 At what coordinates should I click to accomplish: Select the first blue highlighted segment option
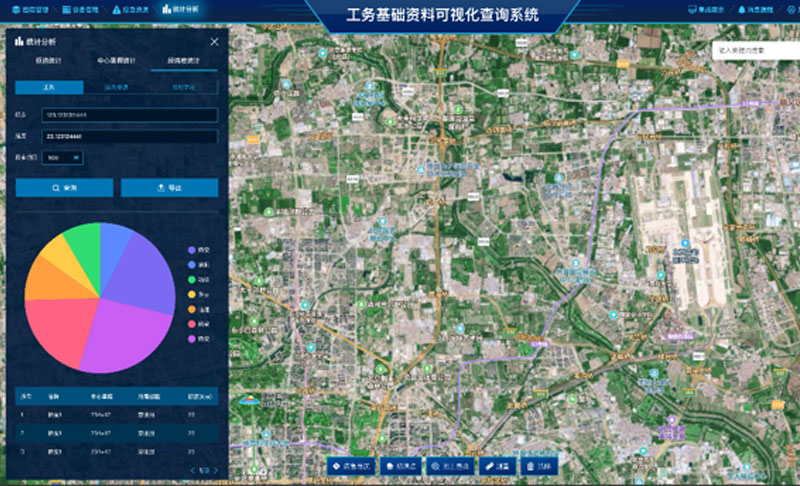pos(49,87)
